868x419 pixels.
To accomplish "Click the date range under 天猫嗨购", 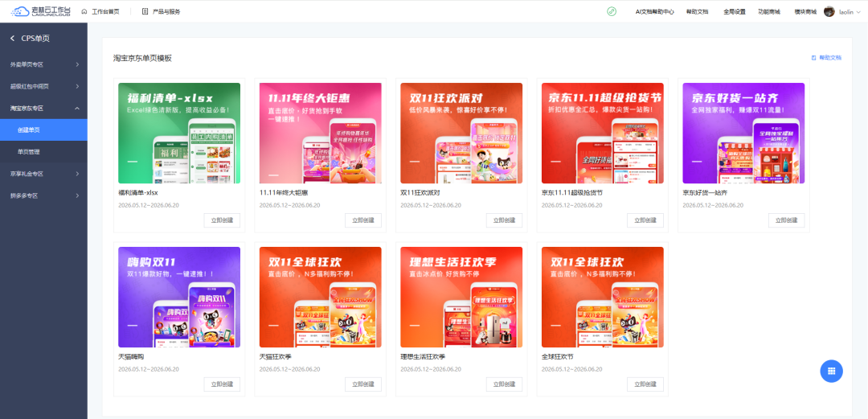I will tap(149, 369).
